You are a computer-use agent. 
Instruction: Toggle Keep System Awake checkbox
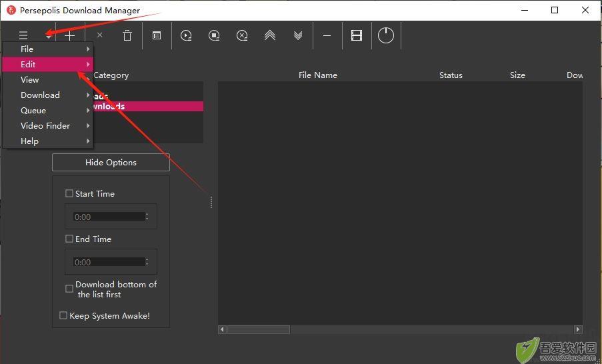pyautogui.click(x=63, y=315)
